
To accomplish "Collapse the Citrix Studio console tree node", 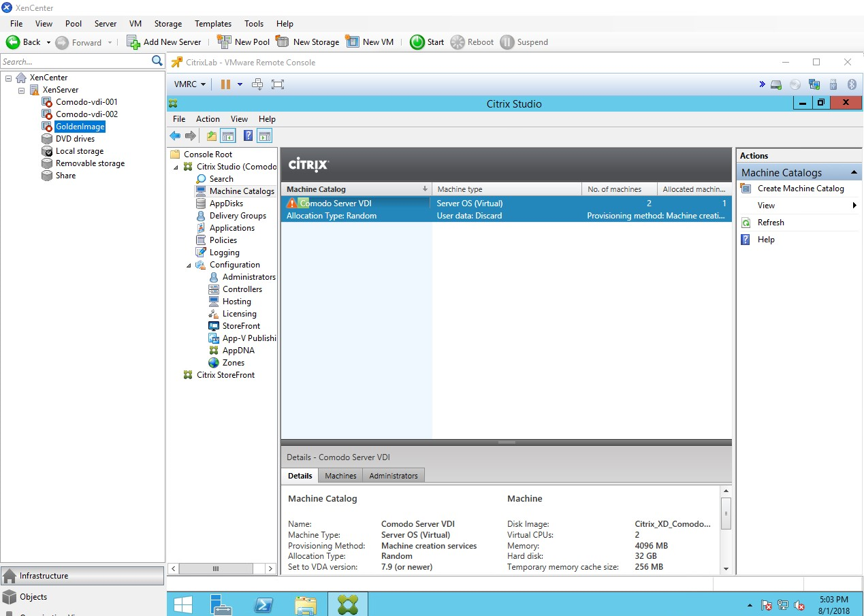I will tap(176, 167).
